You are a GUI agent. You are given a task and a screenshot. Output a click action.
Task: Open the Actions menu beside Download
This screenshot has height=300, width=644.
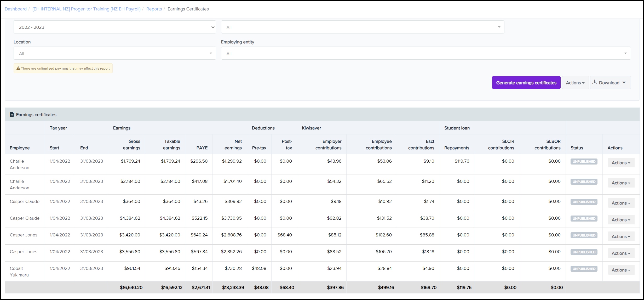click(x=575, y=83)
